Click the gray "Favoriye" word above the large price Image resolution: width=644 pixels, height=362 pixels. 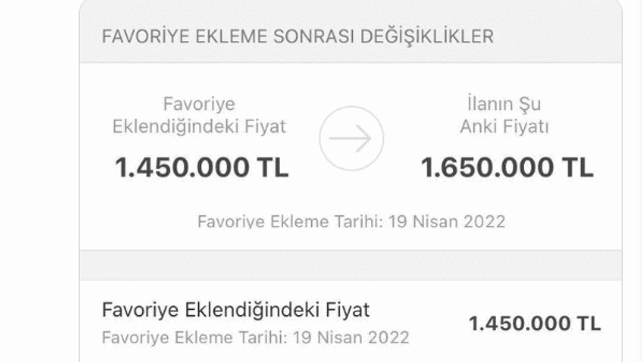199,105
